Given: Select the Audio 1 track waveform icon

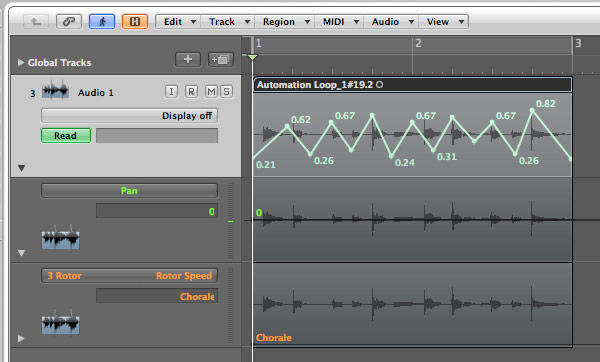Looking at the screenshot, I should click(55, 90).
